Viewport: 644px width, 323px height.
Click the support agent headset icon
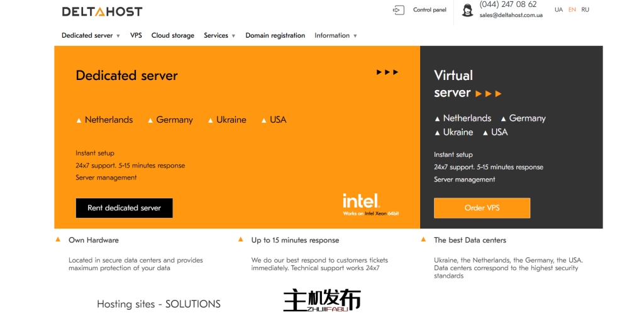467,10
